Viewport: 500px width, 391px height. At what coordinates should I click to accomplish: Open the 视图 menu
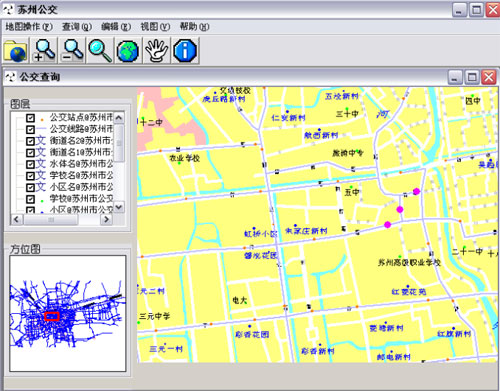155,27
